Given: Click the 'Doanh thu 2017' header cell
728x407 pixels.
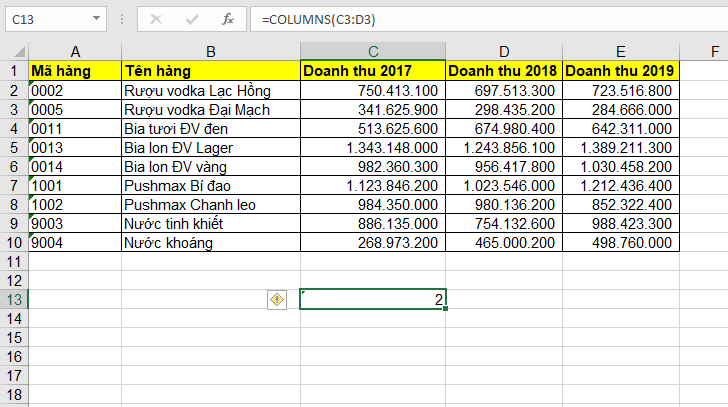Looking at the screenshot, I should click(372, 71).
